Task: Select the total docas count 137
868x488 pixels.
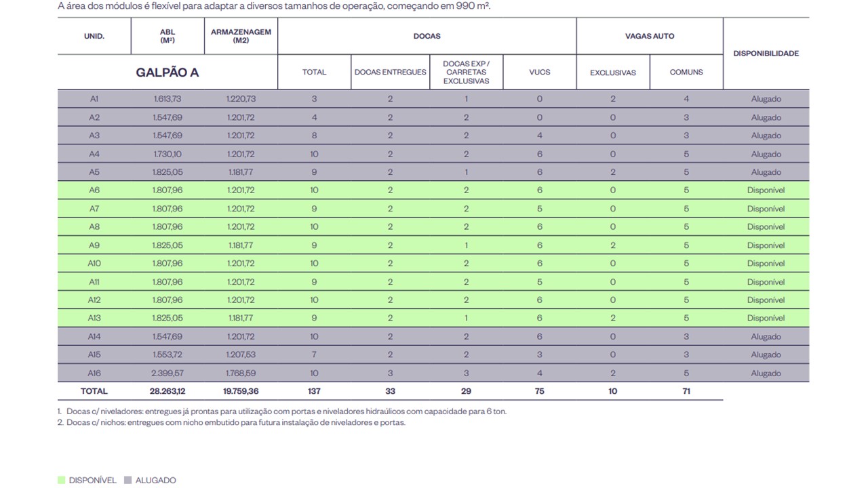Action: pyautogui.click(x=314, y=391)
